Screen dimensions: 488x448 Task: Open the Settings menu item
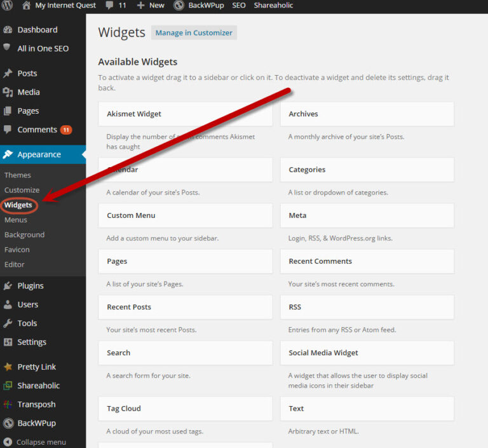click(32, 342)
